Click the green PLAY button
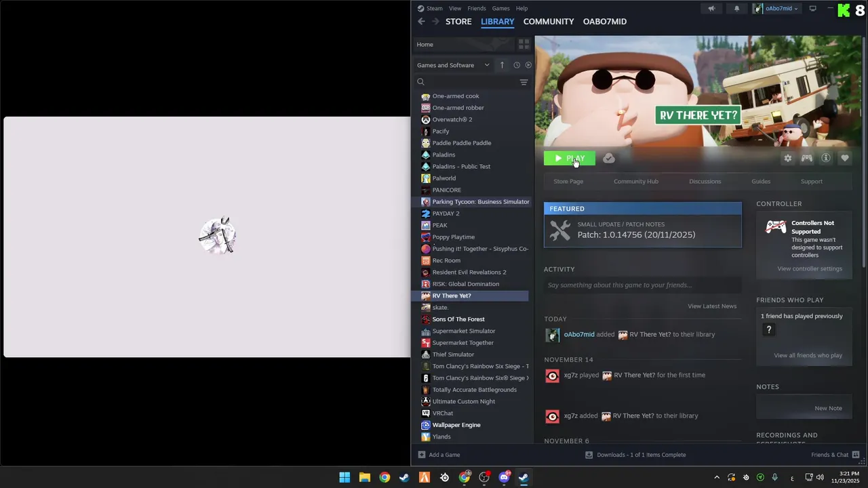Image resolution: width=868 pixels, height=488 pixels. pos(570,158)
